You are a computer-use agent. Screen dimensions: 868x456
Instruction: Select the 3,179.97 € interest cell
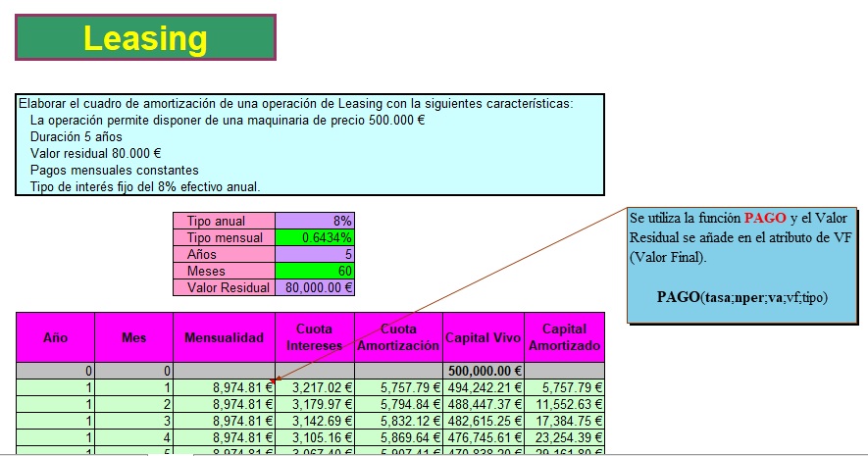(x=315, y=404)
